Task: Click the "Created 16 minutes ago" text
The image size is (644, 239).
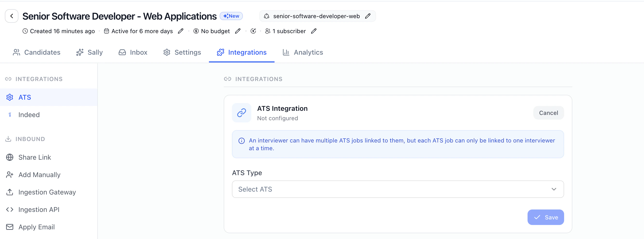Action: [x=62, y=31]
